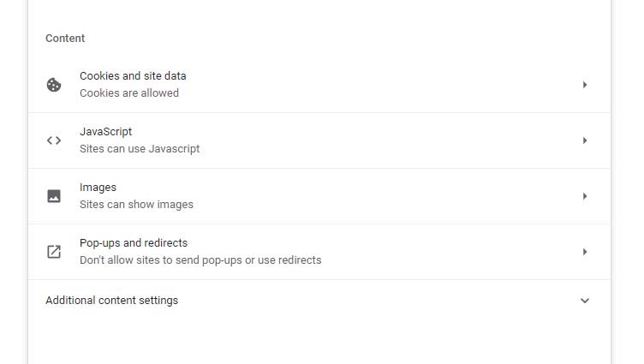
Task: Click the Images picture icon
Action: 54,196
